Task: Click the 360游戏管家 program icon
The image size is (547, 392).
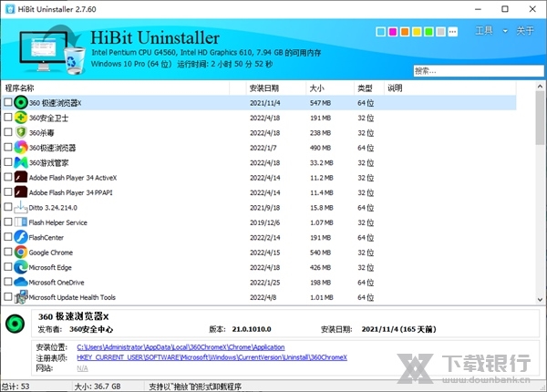Action: pos(20,162)
